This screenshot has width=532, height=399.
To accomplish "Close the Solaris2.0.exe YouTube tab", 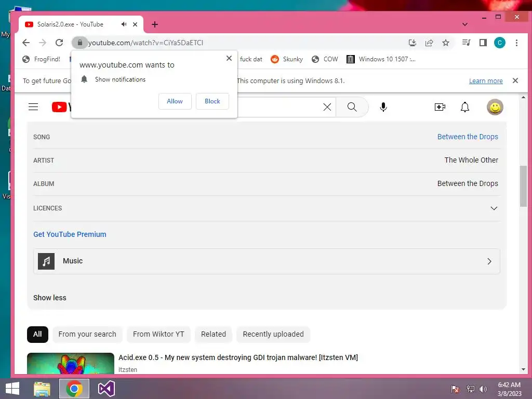I will [x=135, y=24].
